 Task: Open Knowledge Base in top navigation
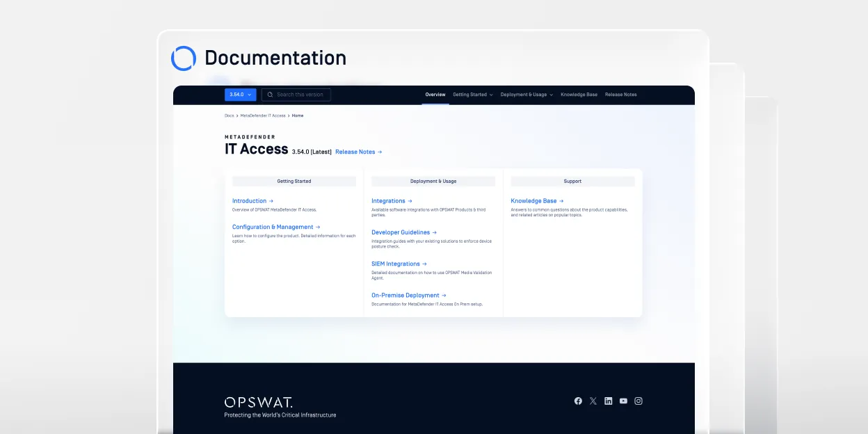point(579,95)
